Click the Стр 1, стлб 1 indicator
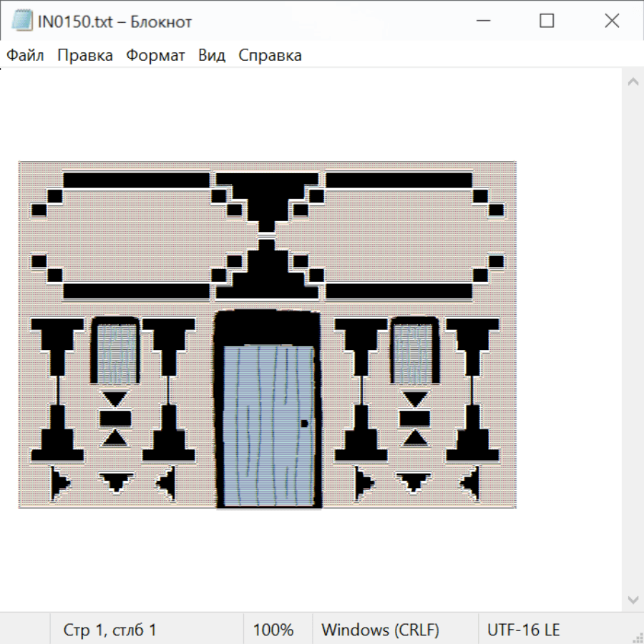The width and height of the screenshot is (644, 644). [x=110, y=630]
